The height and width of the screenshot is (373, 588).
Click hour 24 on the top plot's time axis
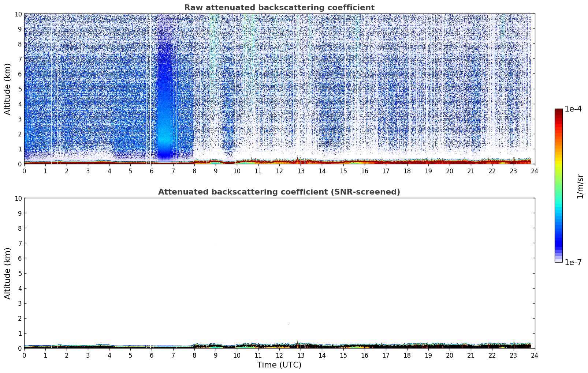point(535,171)
